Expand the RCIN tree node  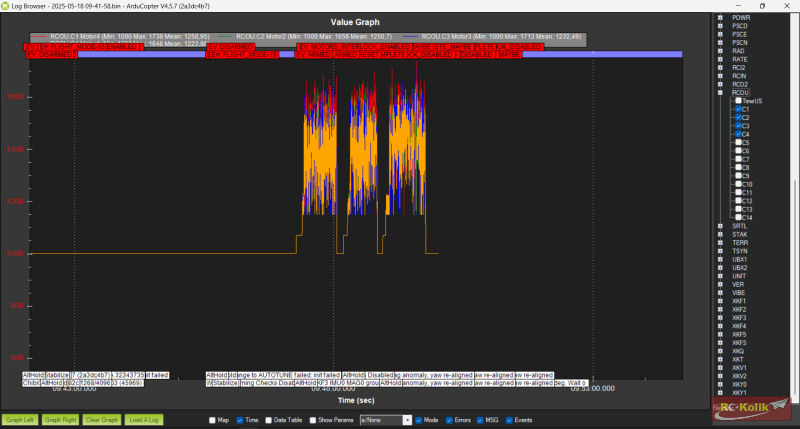click(x=720, y=75)
